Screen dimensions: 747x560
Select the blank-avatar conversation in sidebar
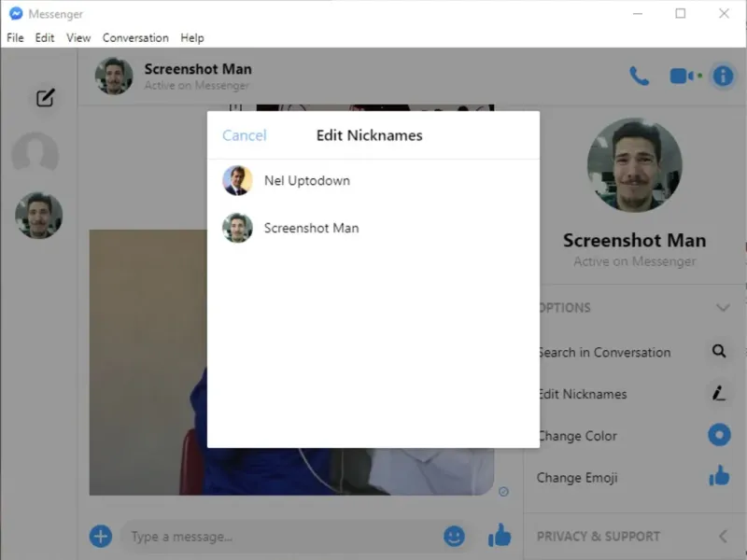point(35,155)
